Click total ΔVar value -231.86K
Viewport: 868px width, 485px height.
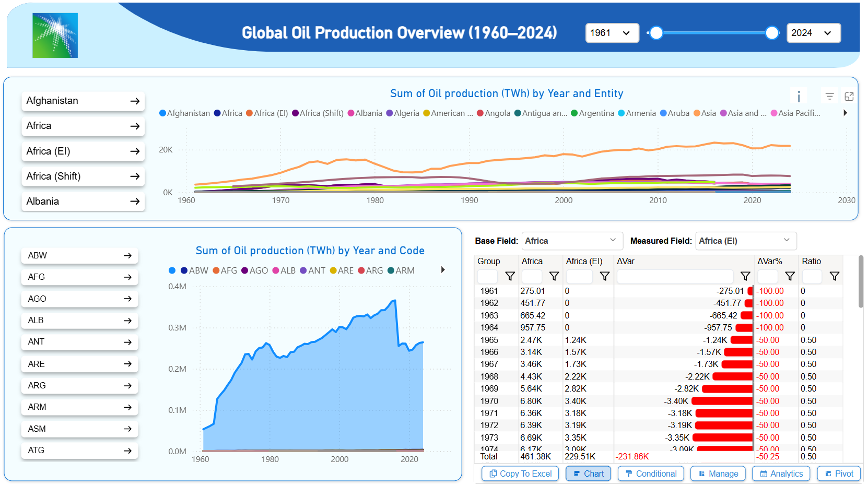pyautogui.click(x=632, y=456)
